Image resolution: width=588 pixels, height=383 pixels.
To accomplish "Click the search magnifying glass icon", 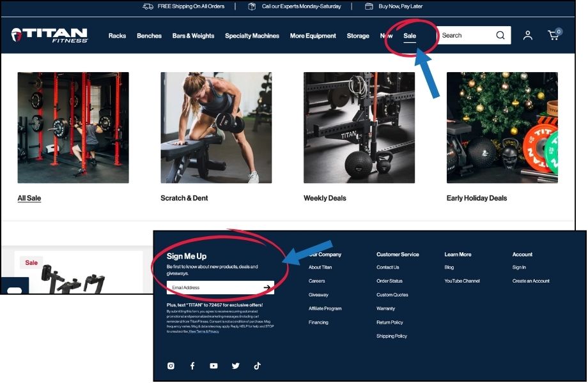I will [500, 35].
